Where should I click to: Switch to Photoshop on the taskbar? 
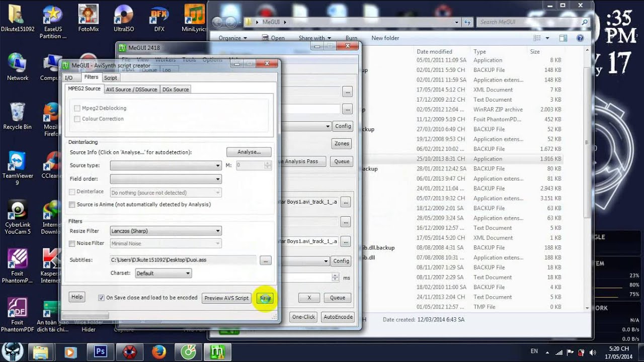tap(100, 352)
